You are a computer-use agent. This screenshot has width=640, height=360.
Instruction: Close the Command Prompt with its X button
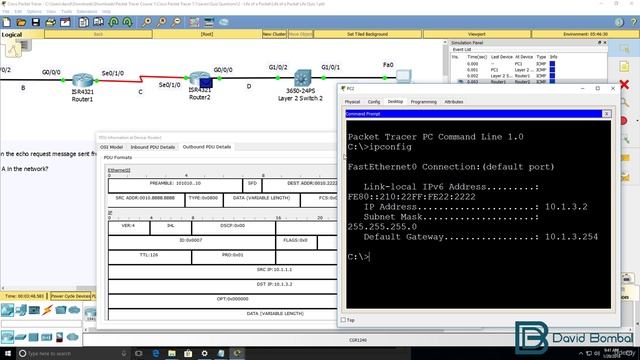click(607, 114)
